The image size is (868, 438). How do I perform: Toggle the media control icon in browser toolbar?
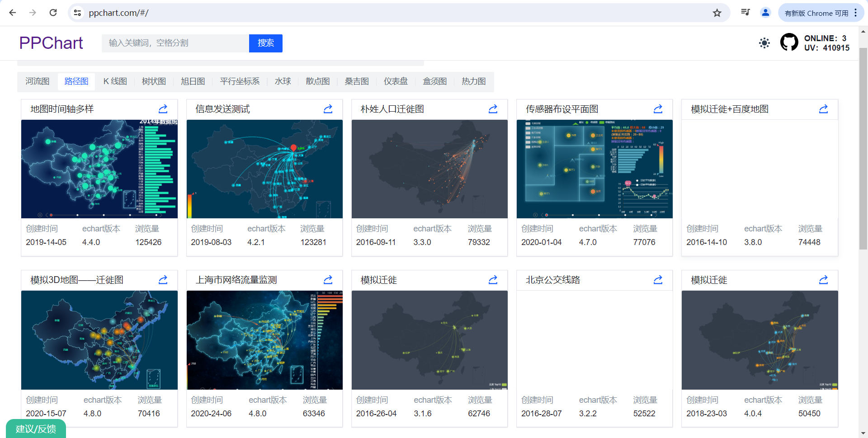click(x=745, y=13)
